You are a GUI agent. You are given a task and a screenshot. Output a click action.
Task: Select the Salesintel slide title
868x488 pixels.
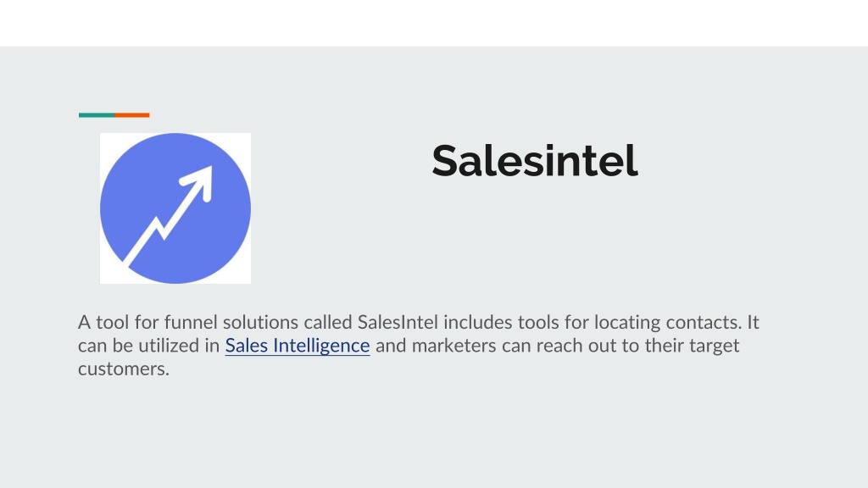tap(535, 160)
